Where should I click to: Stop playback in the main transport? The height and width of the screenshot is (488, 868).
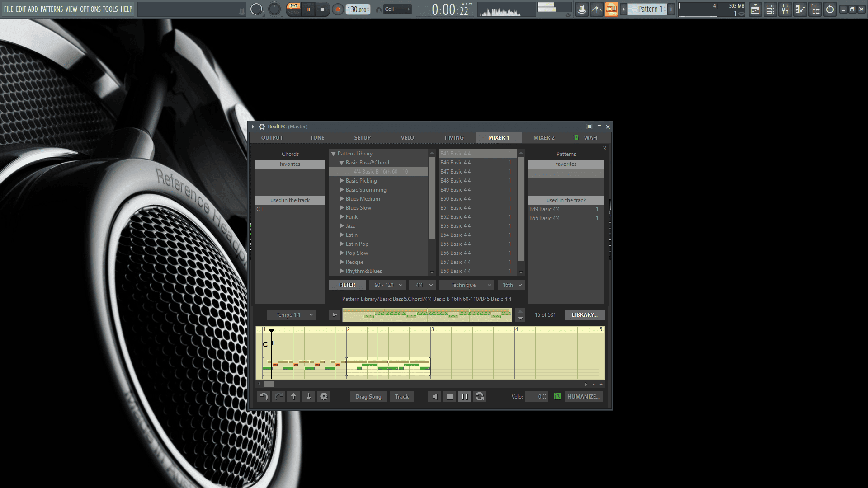(x=322, y=9)
